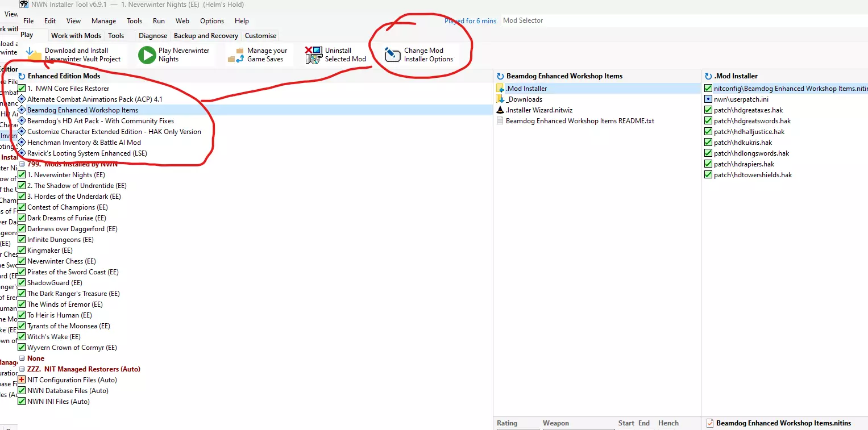
Task: Click diamond icon of Ravick's Looting System Enhanced
Action: click(22, 153)
